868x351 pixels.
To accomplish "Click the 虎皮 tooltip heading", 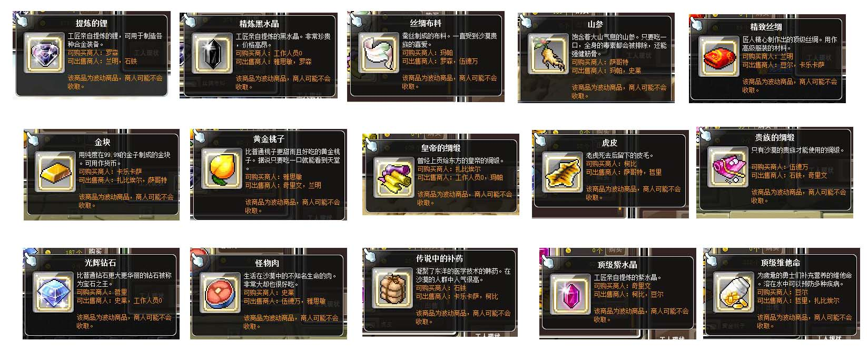I will (x=609, y=143).
